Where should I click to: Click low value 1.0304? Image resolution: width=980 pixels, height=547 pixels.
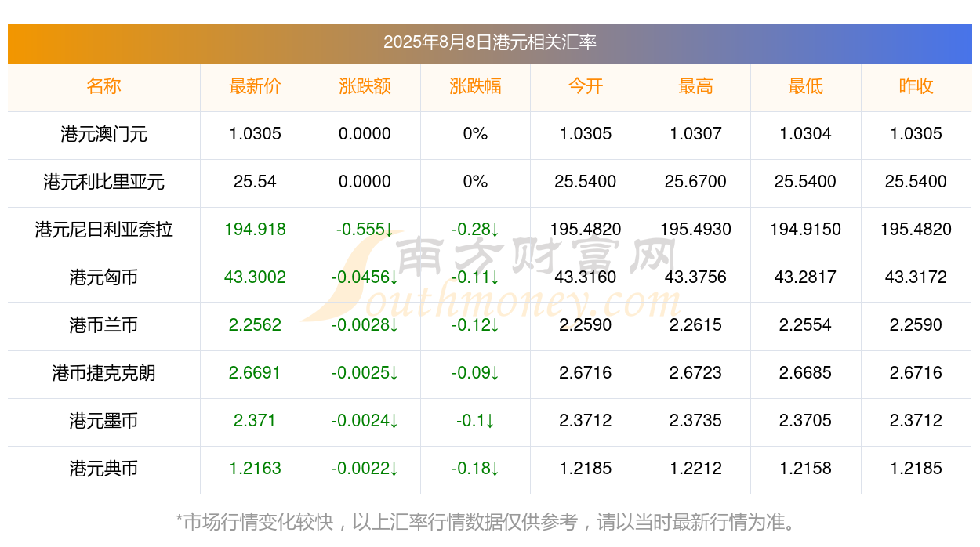tap(805, 134)
